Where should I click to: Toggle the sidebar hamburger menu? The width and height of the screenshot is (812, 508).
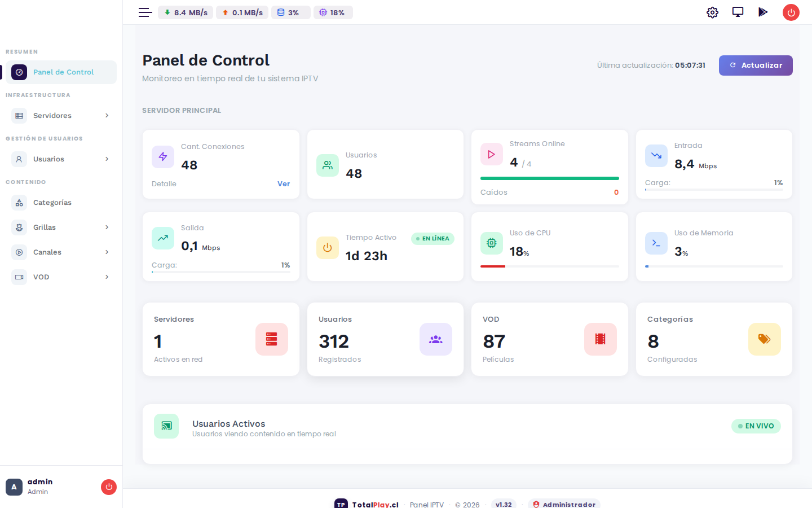click(x=145, y=12)
